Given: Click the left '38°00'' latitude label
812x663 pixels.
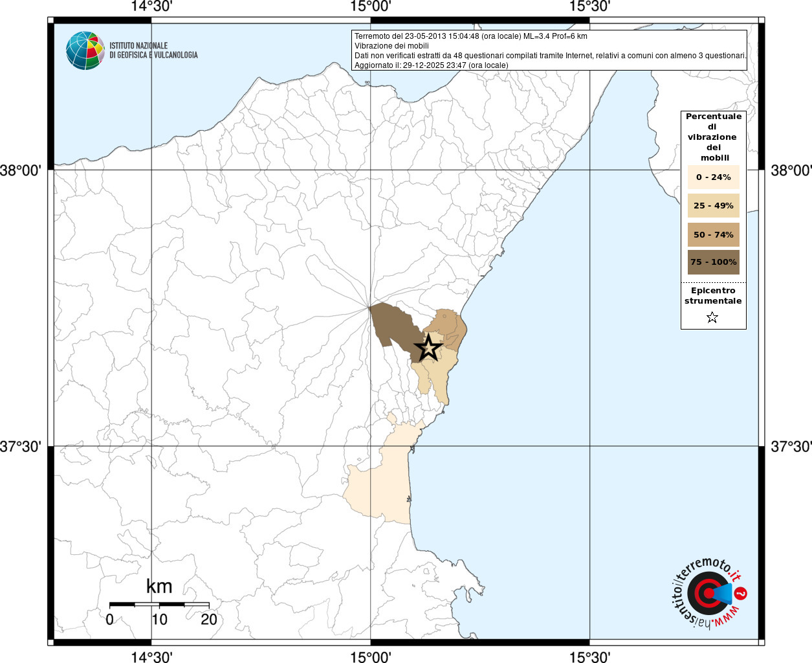Looking at the screenshot, I should coord(21,170).
